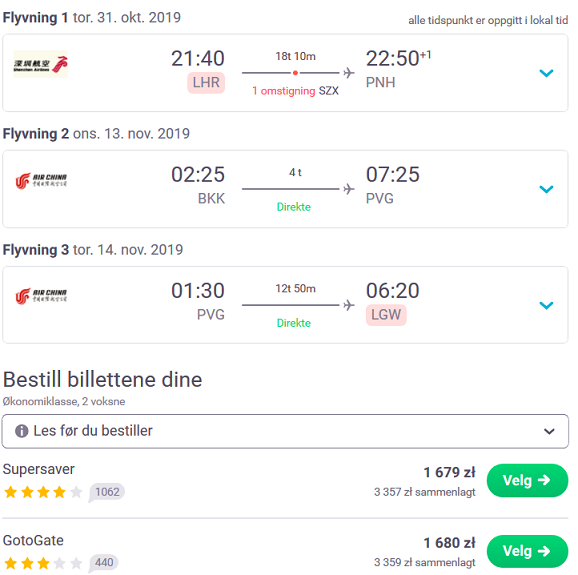Screen dimensions: 578x575
Task: Open GotoGate's 440 reviews bubble
Action: [104, 562]
